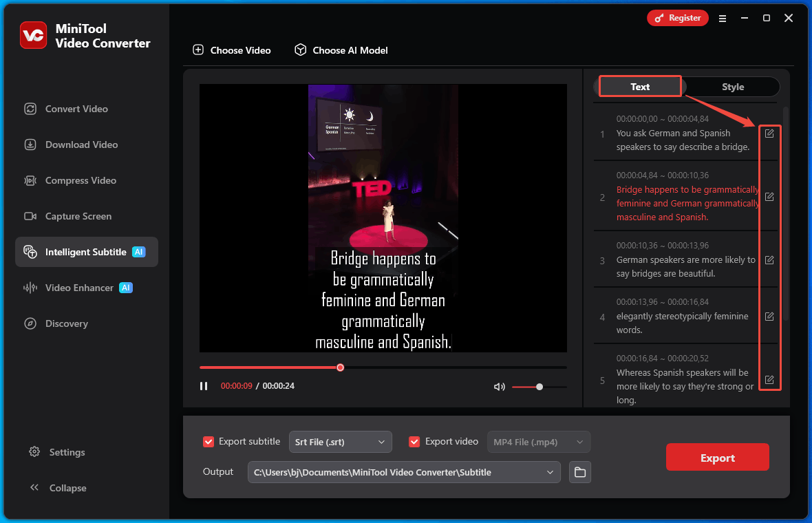The width and height of the screenshot is (812, 523).
Task: Select subtitle text 'You ask German and Spanish'
Action: [673, 133]
